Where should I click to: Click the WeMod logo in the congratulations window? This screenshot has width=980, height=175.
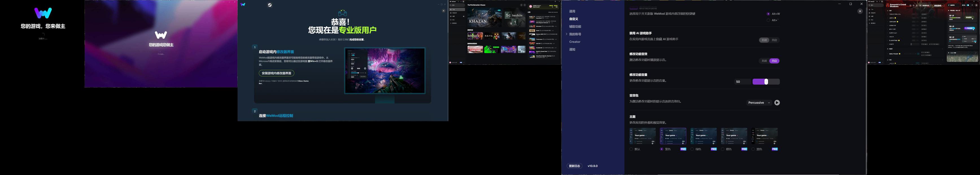click(x=243, y=5)
